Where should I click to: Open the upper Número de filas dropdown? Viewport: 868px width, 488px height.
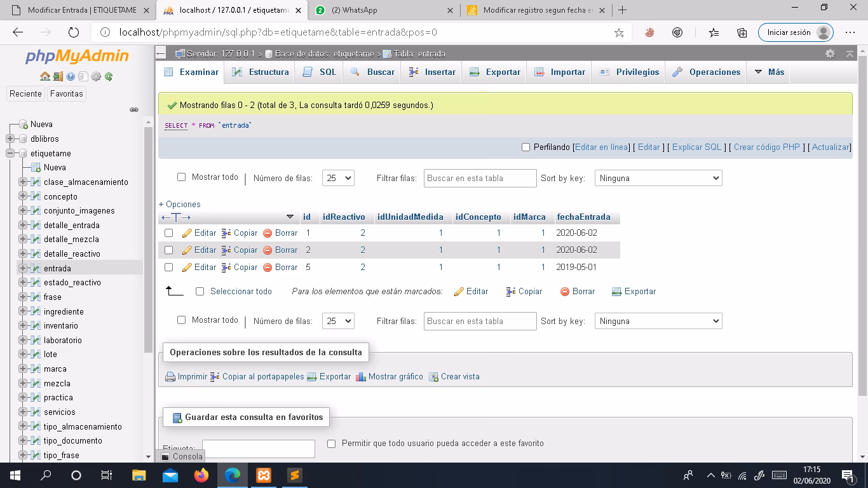338,179
